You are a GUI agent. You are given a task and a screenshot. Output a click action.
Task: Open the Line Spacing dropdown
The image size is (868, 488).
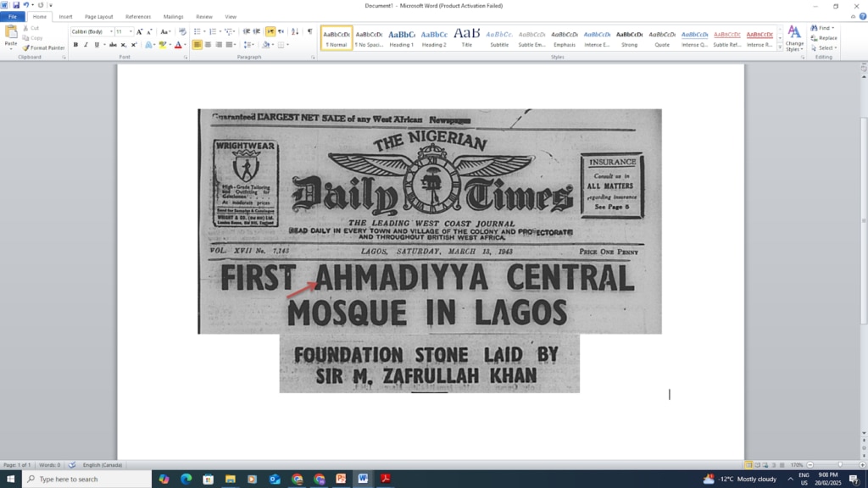click(249, 45)
